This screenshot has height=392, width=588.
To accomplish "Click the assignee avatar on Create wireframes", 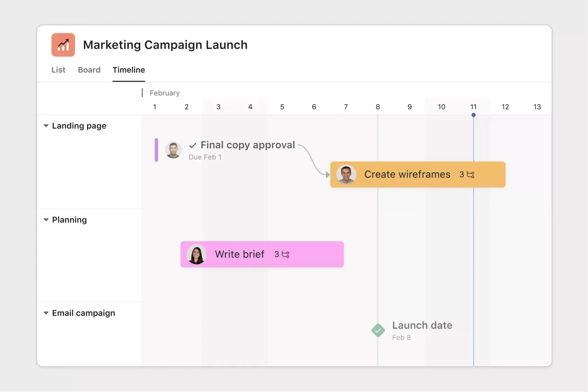I will click(x=346, y=175).
